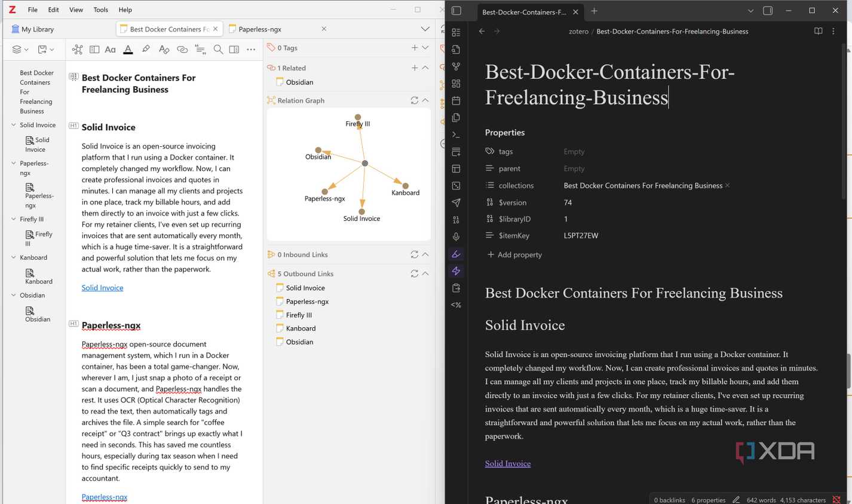Collapse the Outbound Links section
Image resolution: width=852 pixels, height=504 pixels.
[x=425, y=273]
